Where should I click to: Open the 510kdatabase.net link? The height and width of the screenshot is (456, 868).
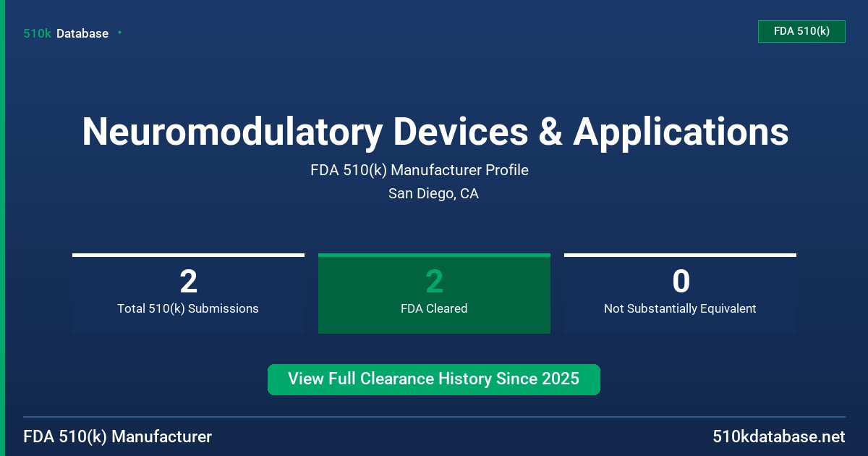pos(778,436)
